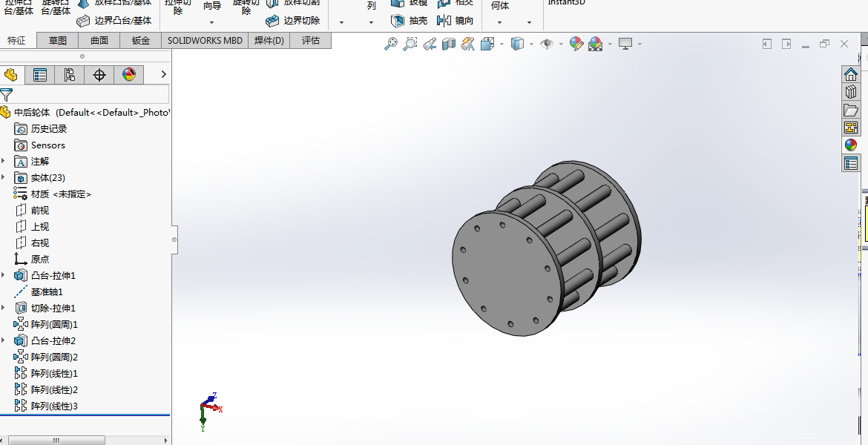Screen dimensions: 868x445
Task: Open Apply Scene dropdown arrow
Action: (x=610, y=44)
